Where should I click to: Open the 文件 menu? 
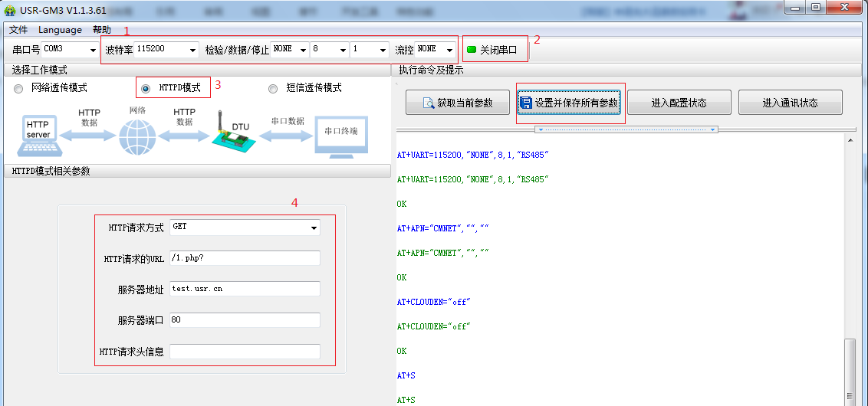click(x=18, y=30)
